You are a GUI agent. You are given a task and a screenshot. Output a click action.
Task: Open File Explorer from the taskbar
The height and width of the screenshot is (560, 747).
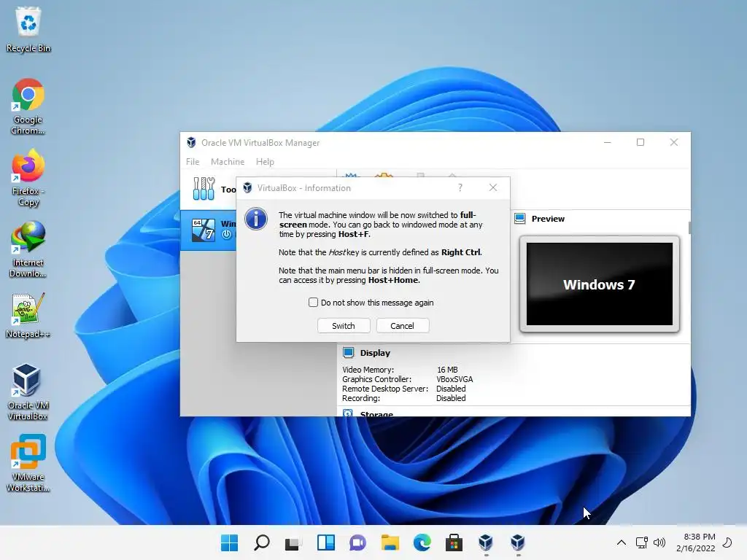[390, 542]
